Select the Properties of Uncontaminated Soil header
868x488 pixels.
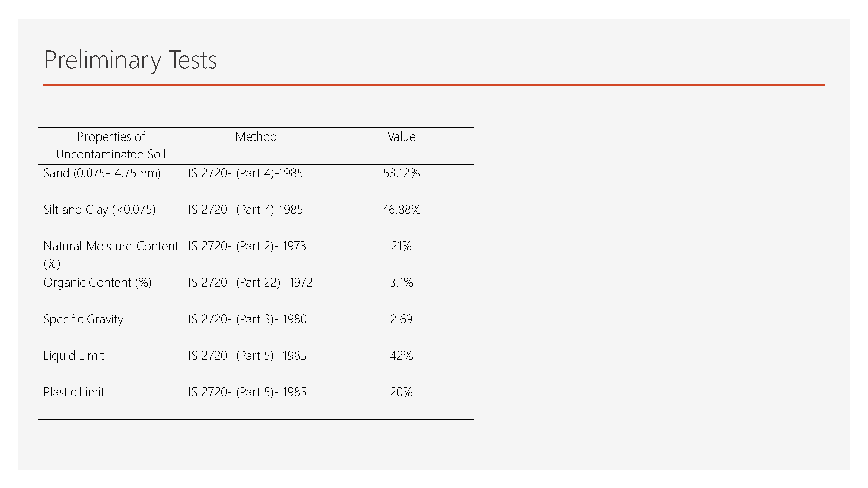pos(111,145)
